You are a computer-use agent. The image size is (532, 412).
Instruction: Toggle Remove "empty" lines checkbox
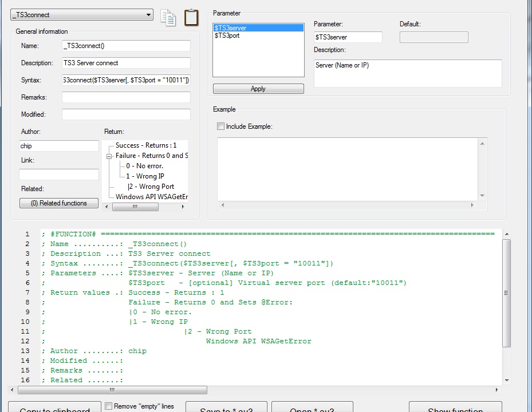pyautogui.click(x=108, y=406)
